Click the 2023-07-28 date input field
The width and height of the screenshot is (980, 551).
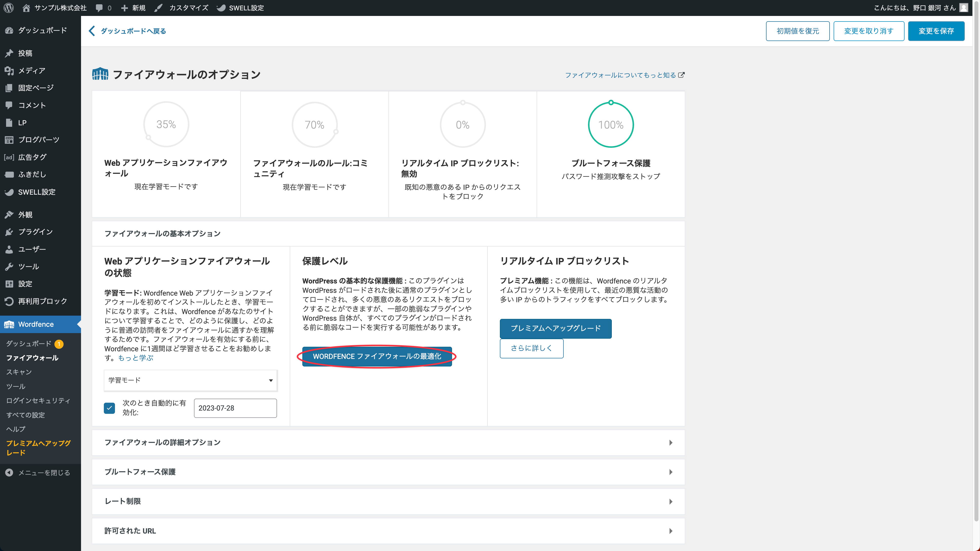tap(235, 408)
